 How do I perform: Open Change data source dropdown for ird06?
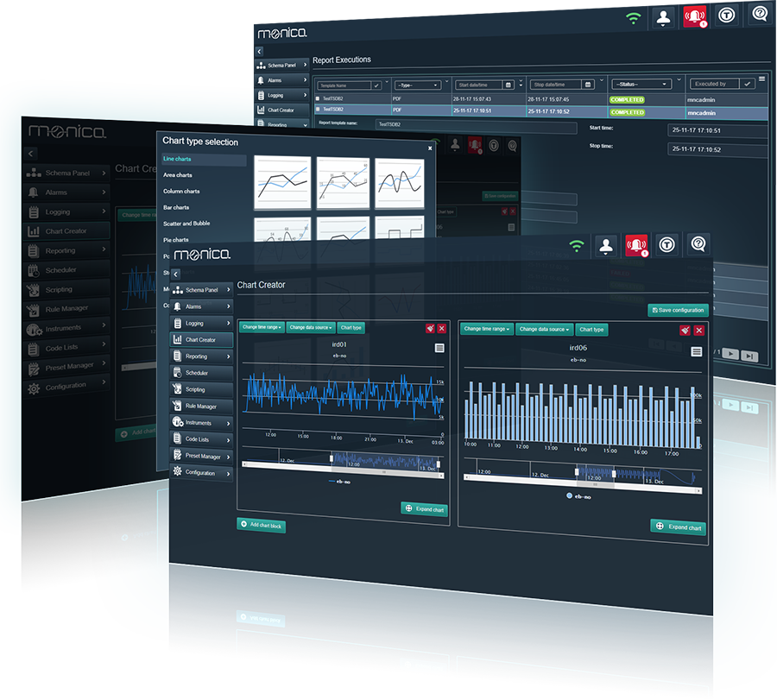[x=544, y=329]
